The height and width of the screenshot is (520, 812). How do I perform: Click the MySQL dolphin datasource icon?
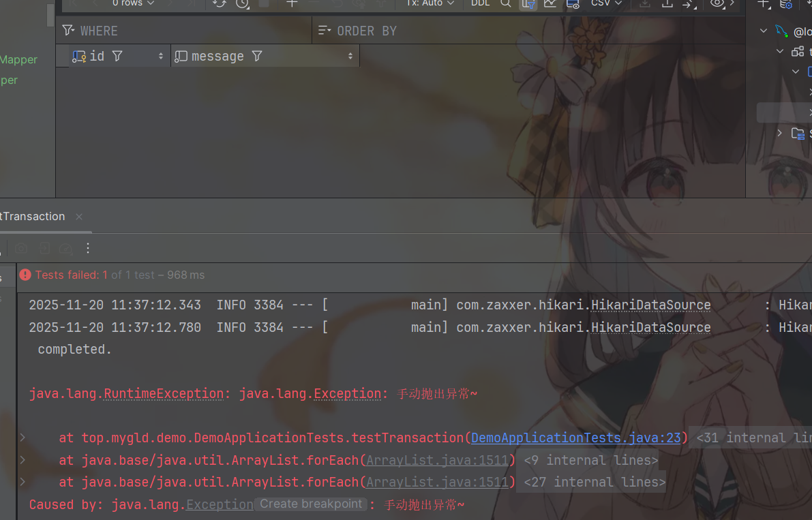(x=781, y=31)
